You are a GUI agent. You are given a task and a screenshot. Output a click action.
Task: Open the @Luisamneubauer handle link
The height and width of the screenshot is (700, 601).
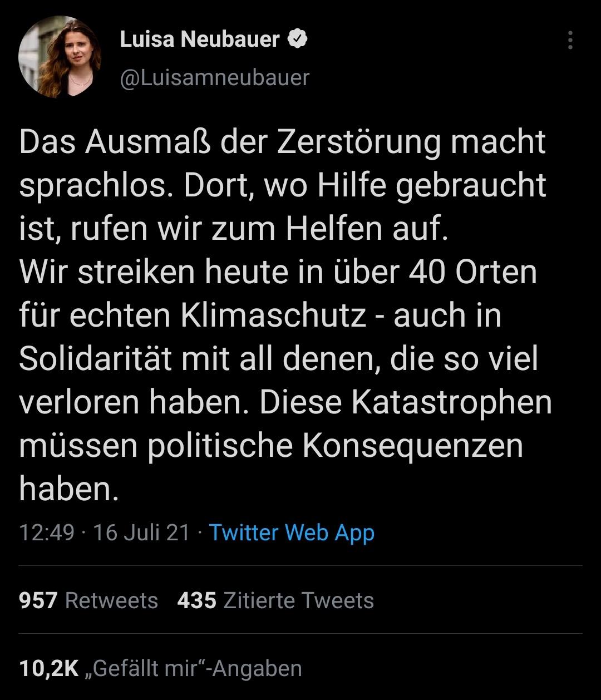[214, 77]
